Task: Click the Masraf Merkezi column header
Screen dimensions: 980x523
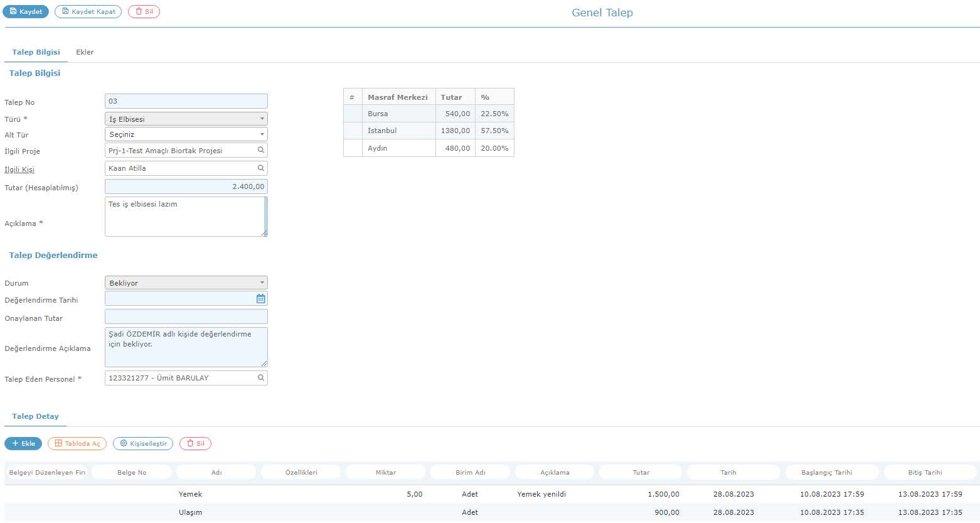Action: coord(398,97)
